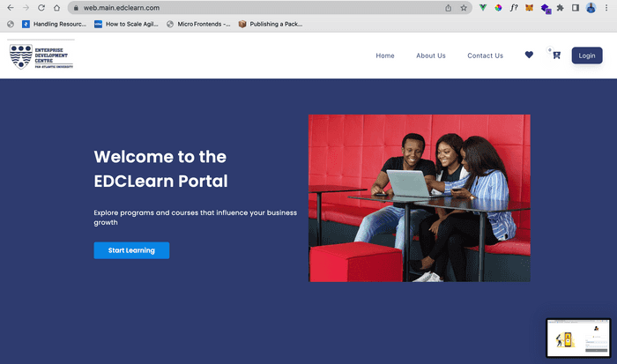The height and width of the screenshot is (364, 617).
Task: Open the first globe bookmark icon
Action: tap(11, 24)
